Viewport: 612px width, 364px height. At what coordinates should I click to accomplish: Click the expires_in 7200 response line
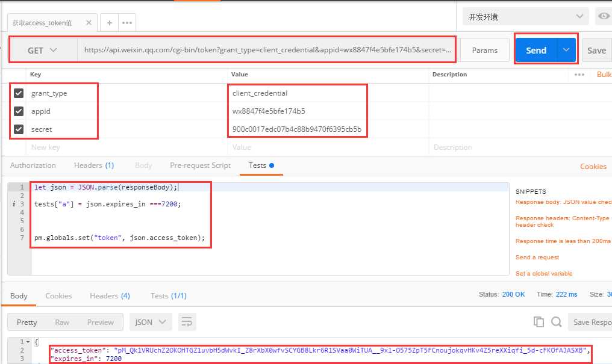(86, 359)
